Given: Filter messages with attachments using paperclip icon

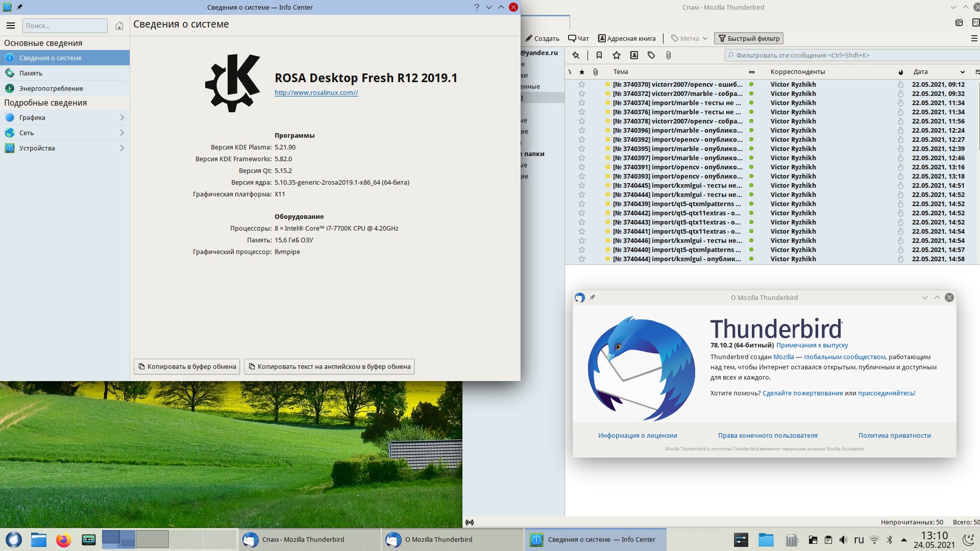Looking at the screenshot, I should coord(669,55).
